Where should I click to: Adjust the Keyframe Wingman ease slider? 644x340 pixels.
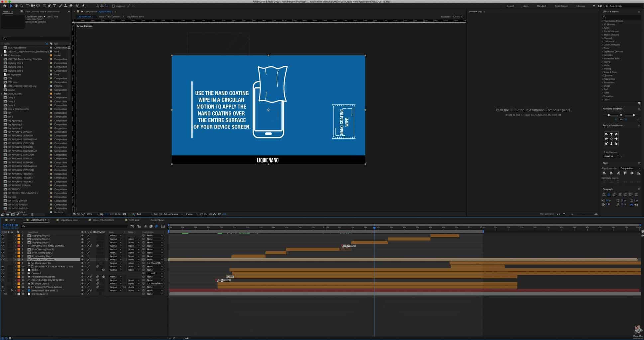pos(608,115)
